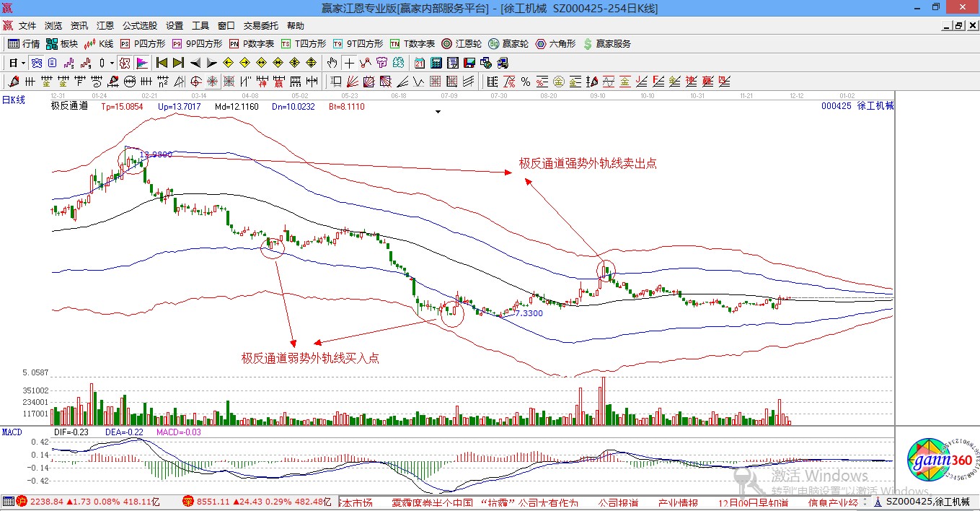The width and height of the screenshot is (980, 511).
Task: Jump to first bar arrow icon
Action: click(x=162, y=63)
